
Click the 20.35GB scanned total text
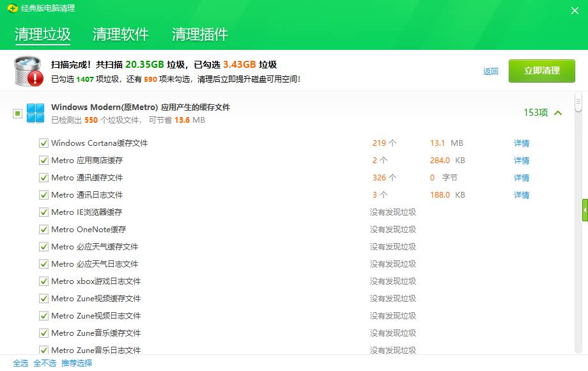pos(144,65)
